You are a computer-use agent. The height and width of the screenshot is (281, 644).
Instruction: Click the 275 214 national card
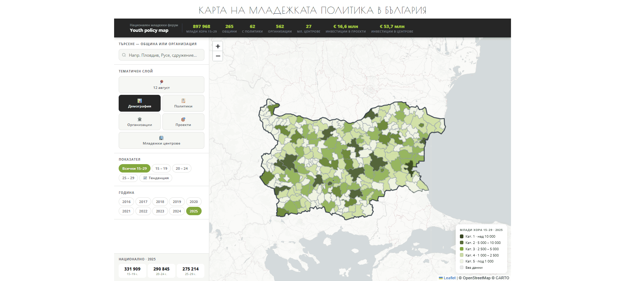tap(190, 271)
